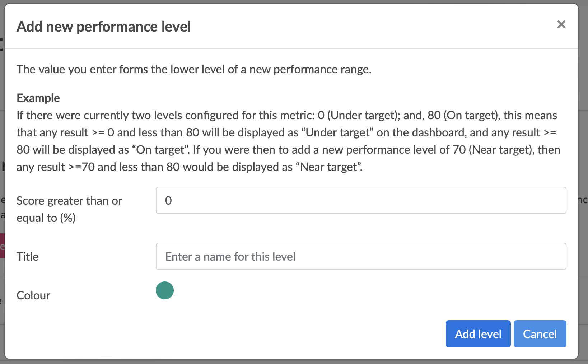Cancel adding the performance level
This screenshot has height=364, width=588.
pos(540,334)
